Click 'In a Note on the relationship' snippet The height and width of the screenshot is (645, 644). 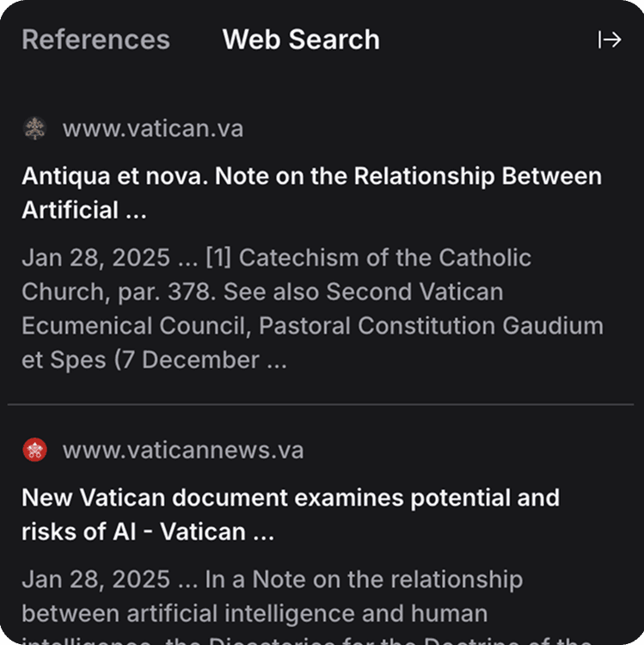pyautogui.click(x=364, y=580)
